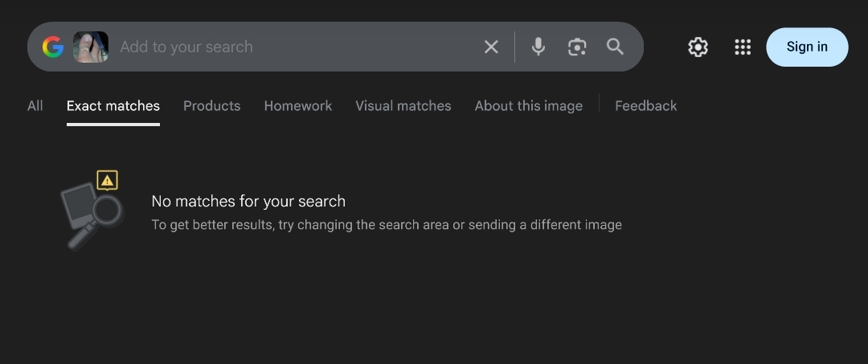868x364 pixels.
Task: Submit search using the magnifier icon
Action: tap(615, 47)
